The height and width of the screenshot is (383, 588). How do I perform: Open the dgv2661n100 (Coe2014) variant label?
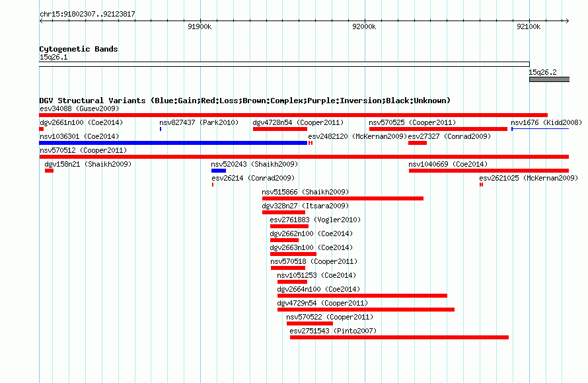click(x=81, y=122)
